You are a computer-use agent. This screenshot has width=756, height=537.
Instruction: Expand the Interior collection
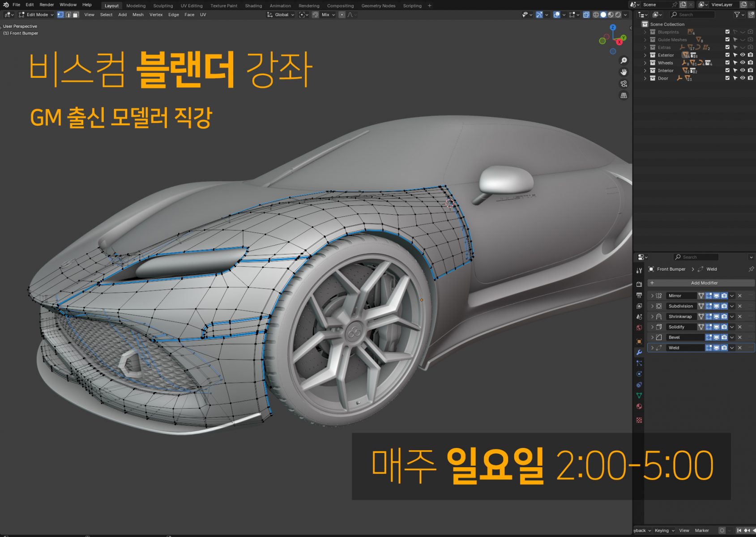pyautogui.click(x=645, y=71)
